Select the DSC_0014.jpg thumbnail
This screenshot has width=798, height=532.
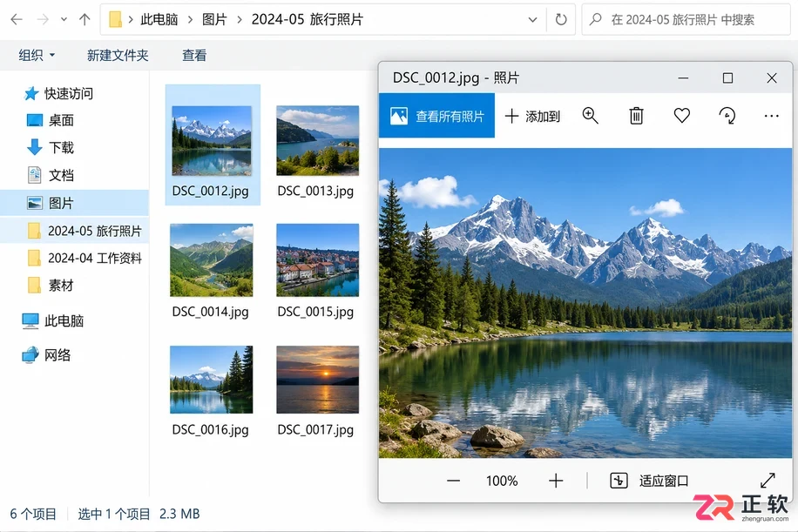211,259
